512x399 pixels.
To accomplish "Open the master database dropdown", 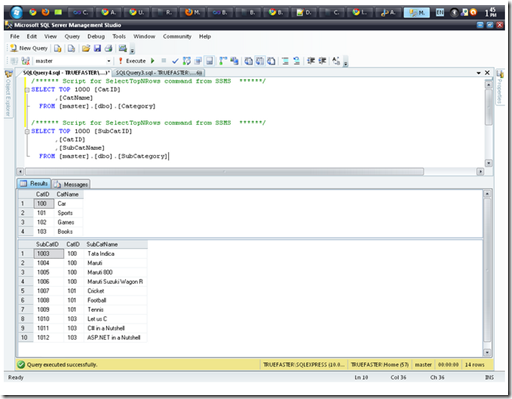I will tap(109, 61).
